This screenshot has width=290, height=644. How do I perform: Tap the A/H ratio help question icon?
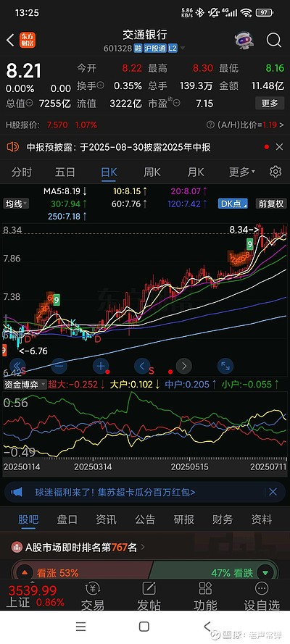(x=210, y=125)
